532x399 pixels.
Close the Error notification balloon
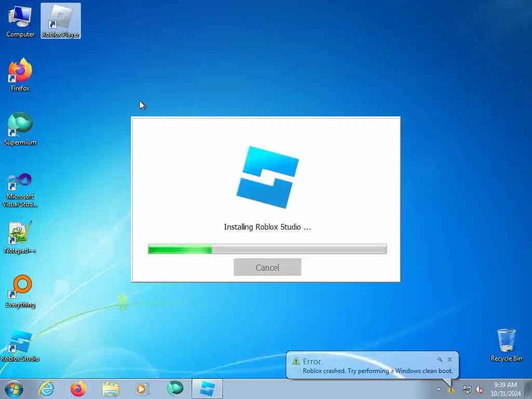(449, 360)
